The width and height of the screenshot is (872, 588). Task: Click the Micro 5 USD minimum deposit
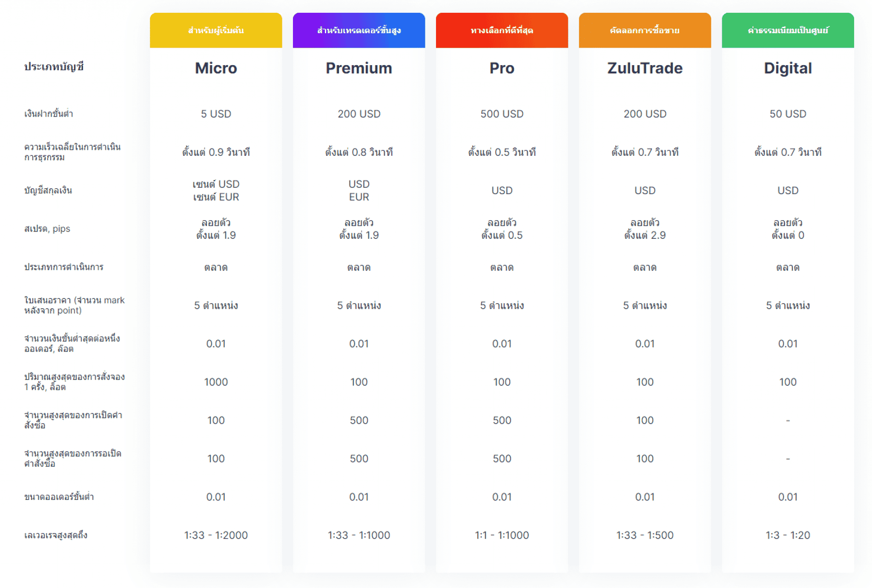(x=216, y=114)
